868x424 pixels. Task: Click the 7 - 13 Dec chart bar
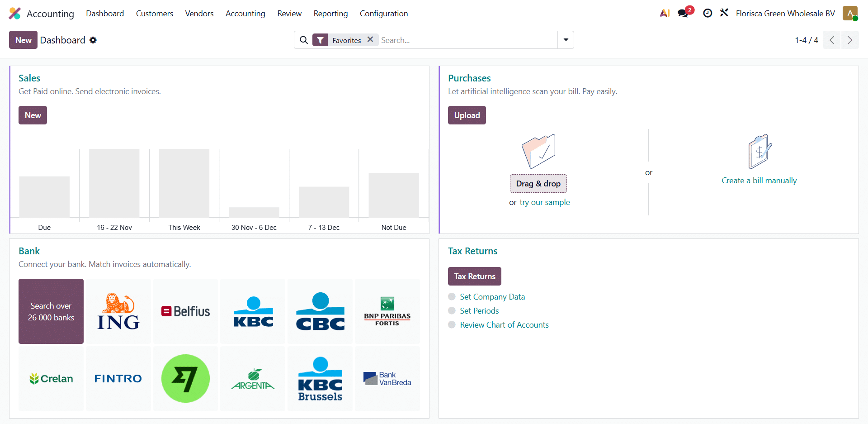(x=324, y=202)
